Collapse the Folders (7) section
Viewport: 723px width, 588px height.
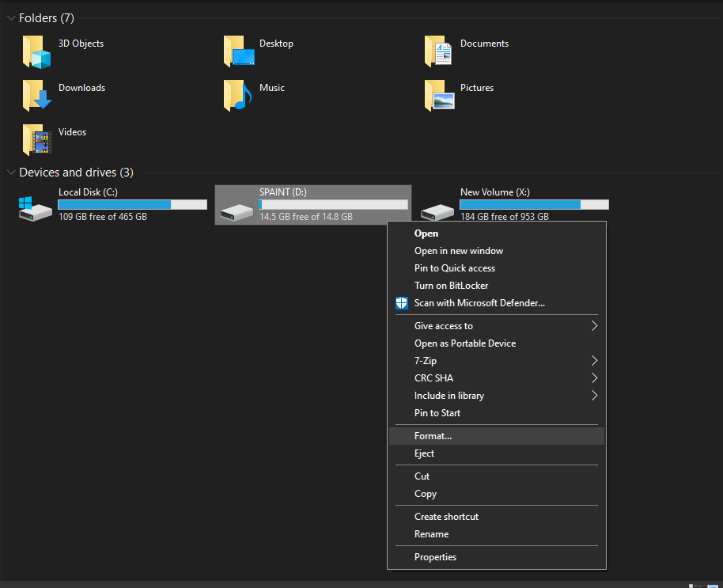coord(11,18)
